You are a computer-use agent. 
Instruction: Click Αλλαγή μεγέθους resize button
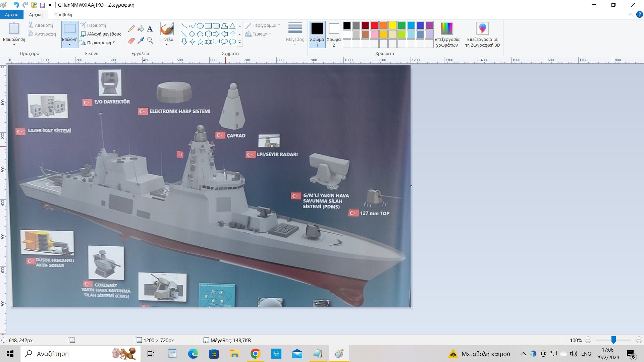(101, 34)
